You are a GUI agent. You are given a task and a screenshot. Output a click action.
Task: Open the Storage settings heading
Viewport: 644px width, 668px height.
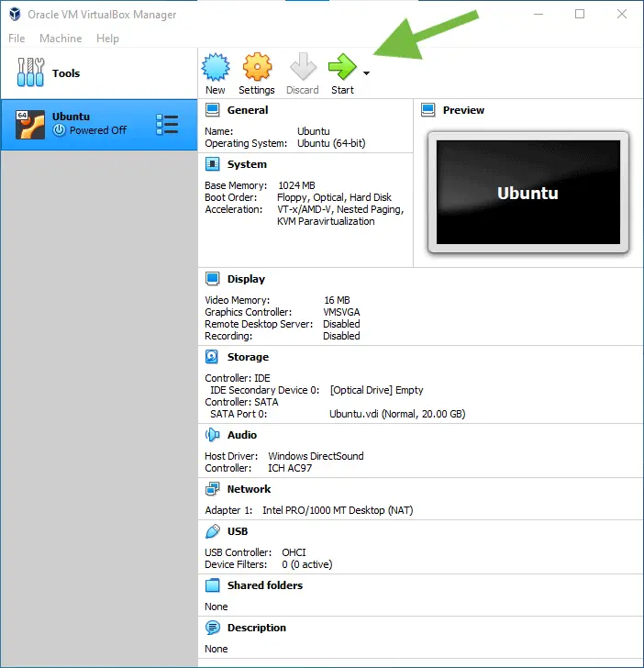pos(248,357)
